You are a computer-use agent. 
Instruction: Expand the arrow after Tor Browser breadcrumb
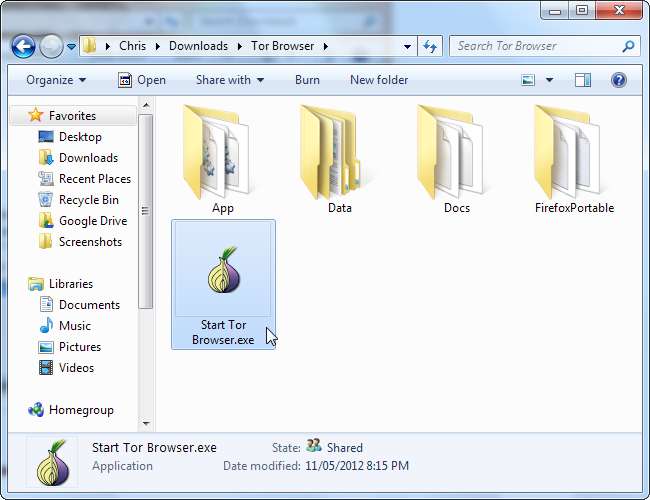click(326, 46)
